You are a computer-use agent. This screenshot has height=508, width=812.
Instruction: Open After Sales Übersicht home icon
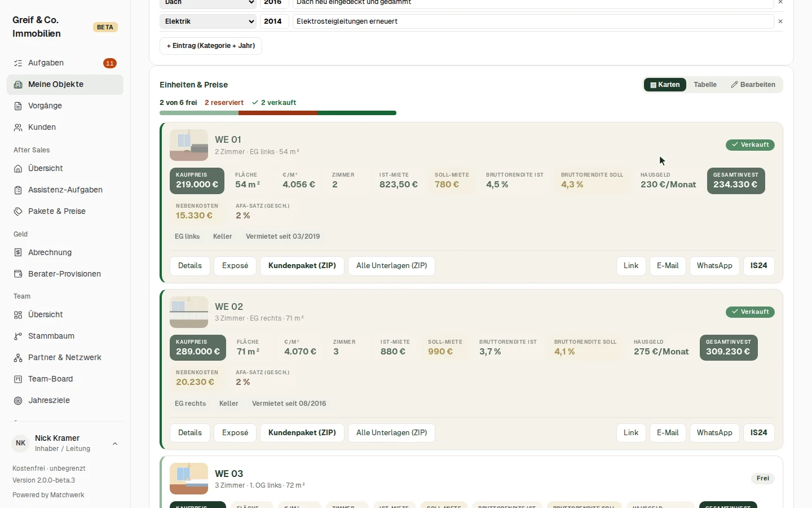18,169
